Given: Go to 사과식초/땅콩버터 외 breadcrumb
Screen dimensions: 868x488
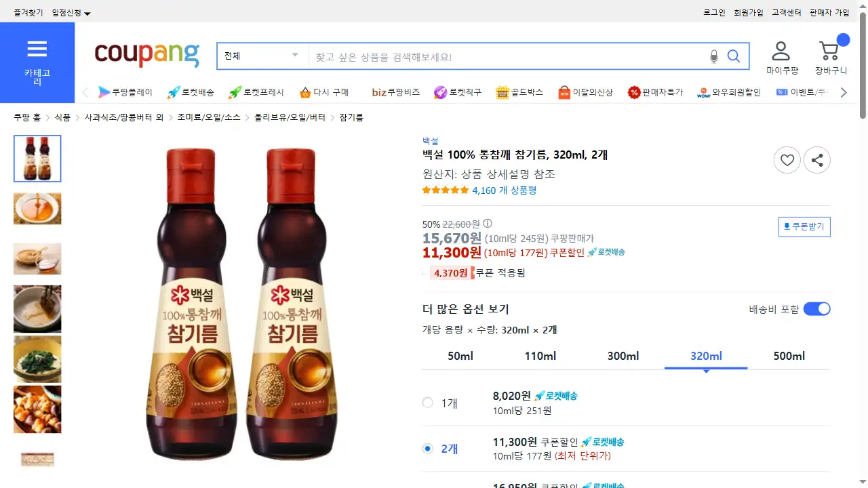Looking at the screenshot, I should [124, 117].
